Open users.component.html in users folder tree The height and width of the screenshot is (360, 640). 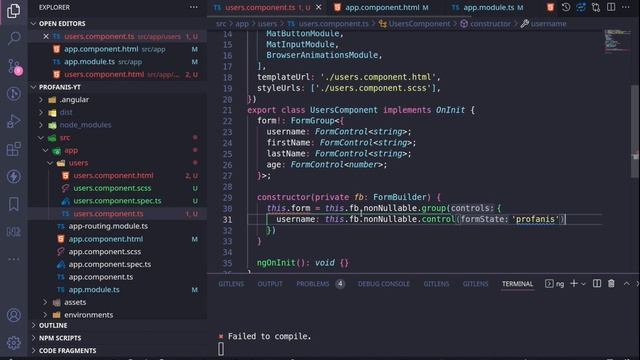113,176
